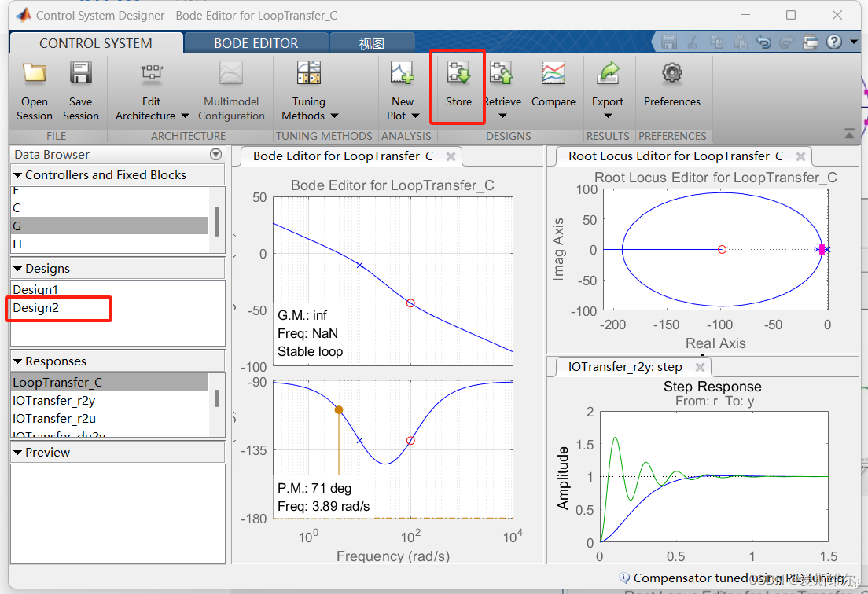Click the MATLAB logo in the title bar
This screenshot has height=594, width=868.
(24, 15)
